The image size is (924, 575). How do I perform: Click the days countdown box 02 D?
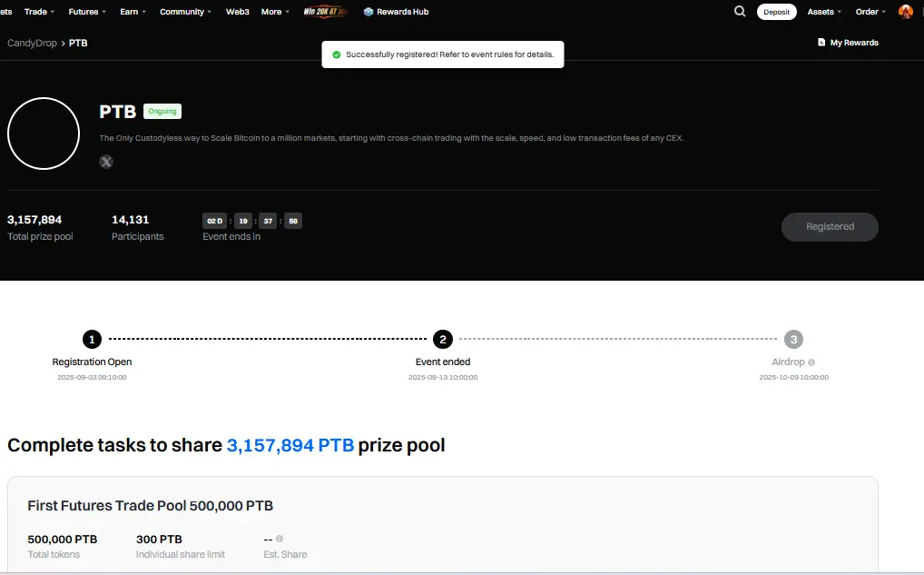pos(214,221)
